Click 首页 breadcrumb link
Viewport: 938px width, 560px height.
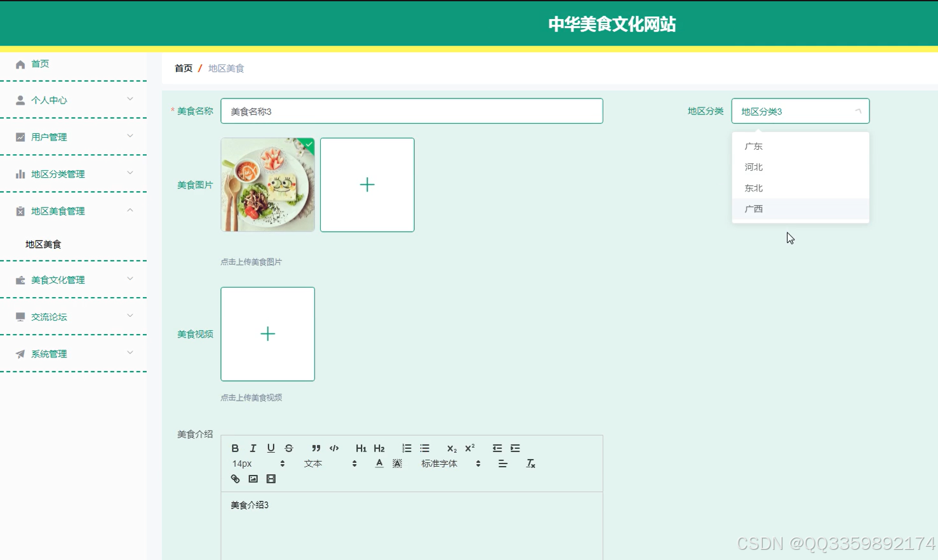click(184, 68)
